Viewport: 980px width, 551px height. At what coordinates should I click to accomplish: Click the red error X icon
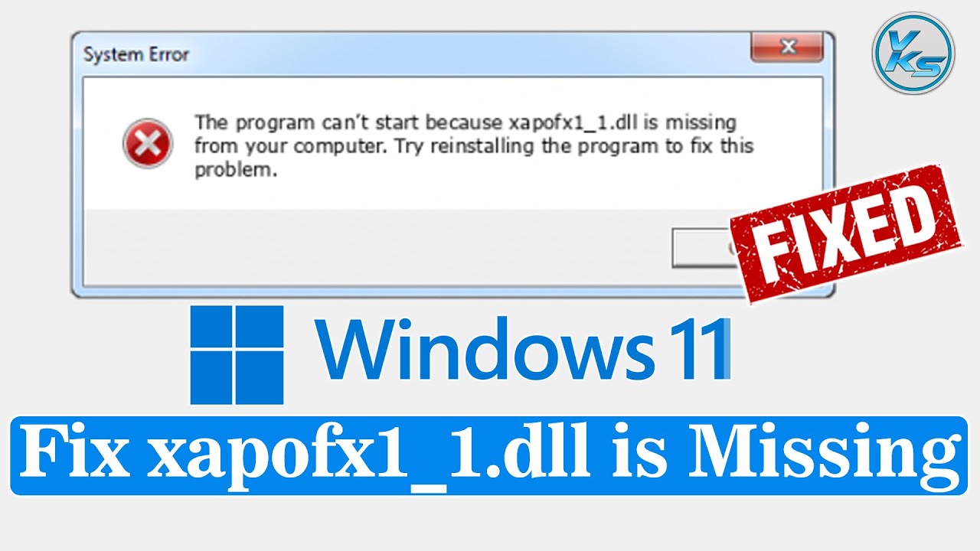coord(148,143)
